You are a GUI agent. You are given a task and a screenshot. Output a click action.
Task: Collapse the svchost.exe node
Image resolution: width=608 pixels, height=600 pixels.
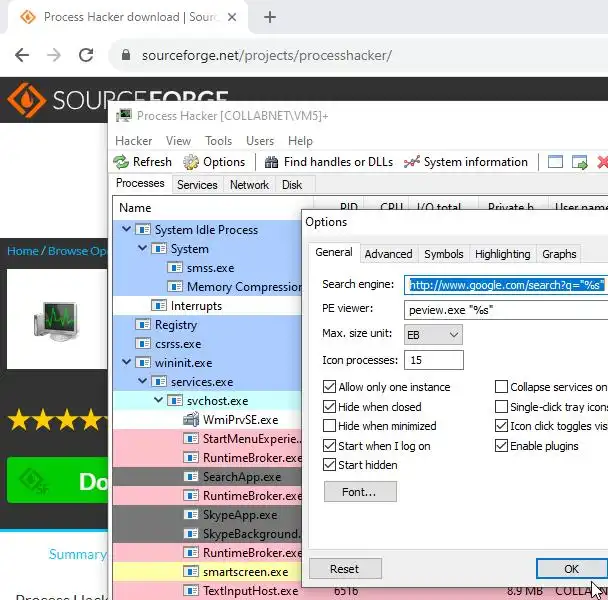point(158,400)
